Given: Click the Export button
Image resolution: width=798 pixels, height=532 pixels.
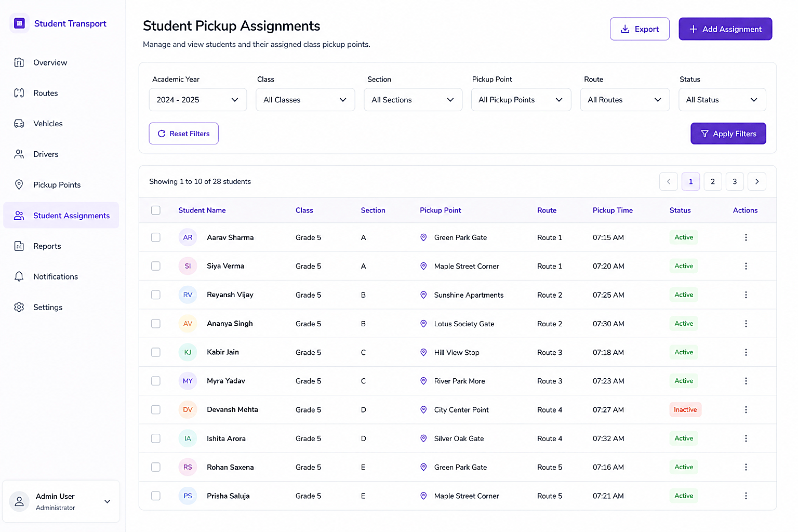Looking at the screenshot, I should tap(640, 29).
